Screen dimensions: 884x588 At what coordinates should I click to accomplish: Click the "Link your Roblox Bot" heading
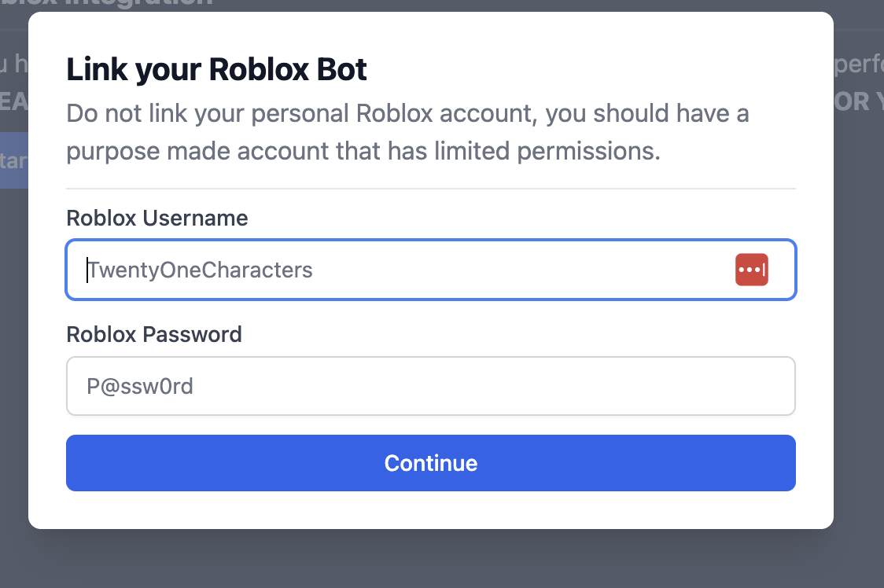point(216,70)
